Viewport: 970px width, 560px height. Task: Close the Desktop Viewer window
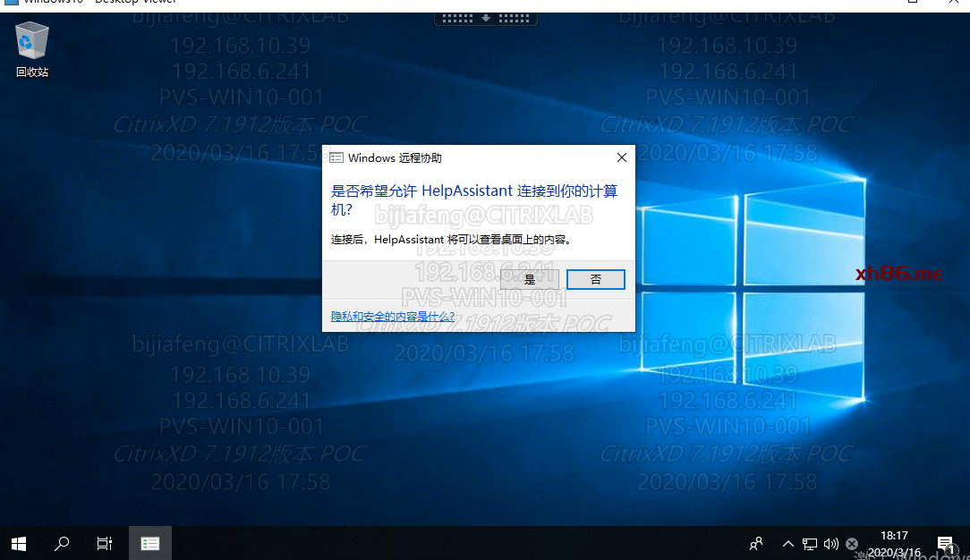(x=952, y=3)
